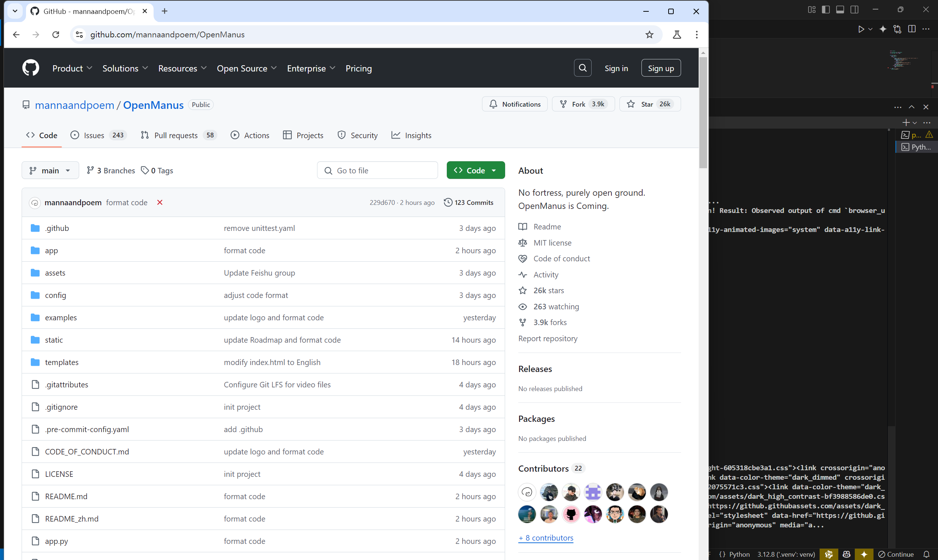Screen dimensions: 938x560
Task: Open the GitHub search icon
Action: pos(582,68)
